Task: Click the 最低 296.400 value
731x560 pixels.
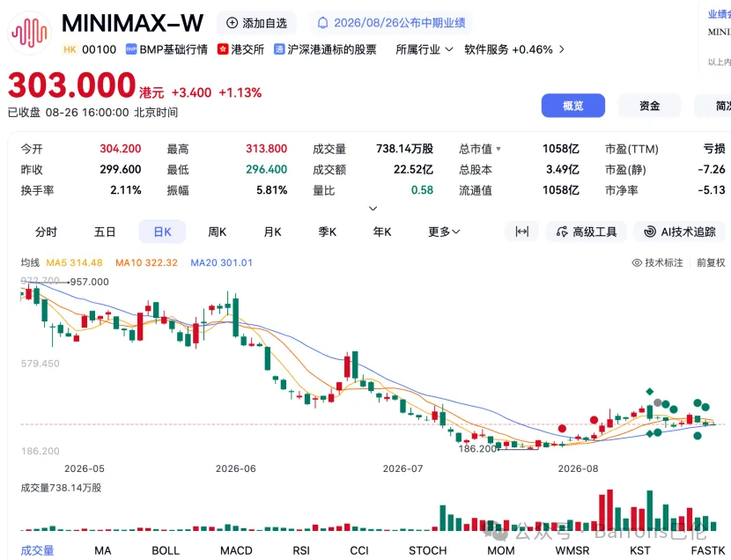Action: 266,170
